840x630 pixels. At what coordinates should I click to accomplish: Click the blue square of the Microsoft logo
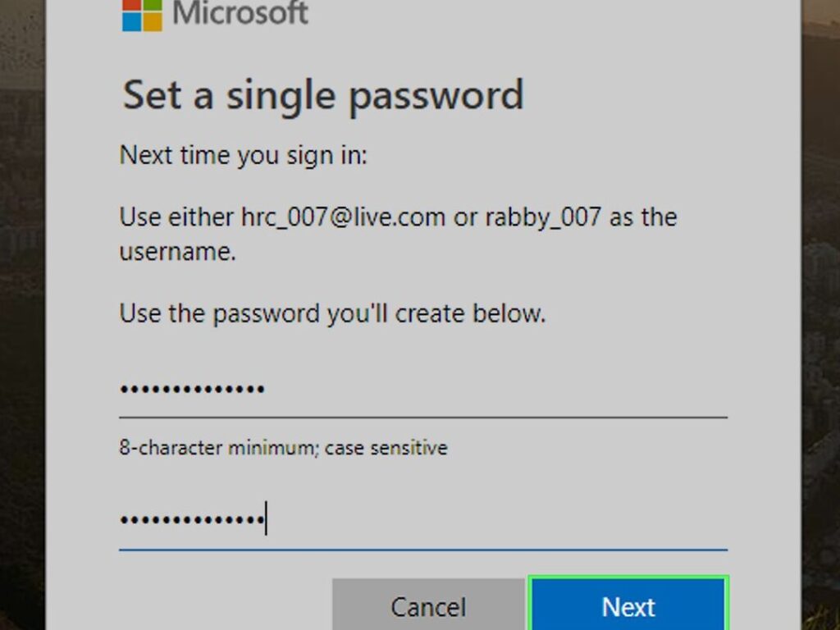click(132, 22)
